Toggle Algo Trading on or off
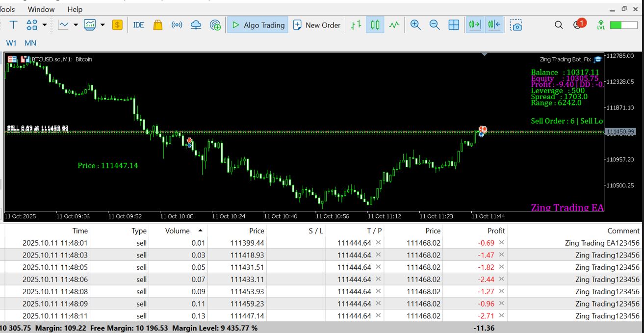Image resolution: width=644 pixels, height=333 pixels. [x=258, y=25]
